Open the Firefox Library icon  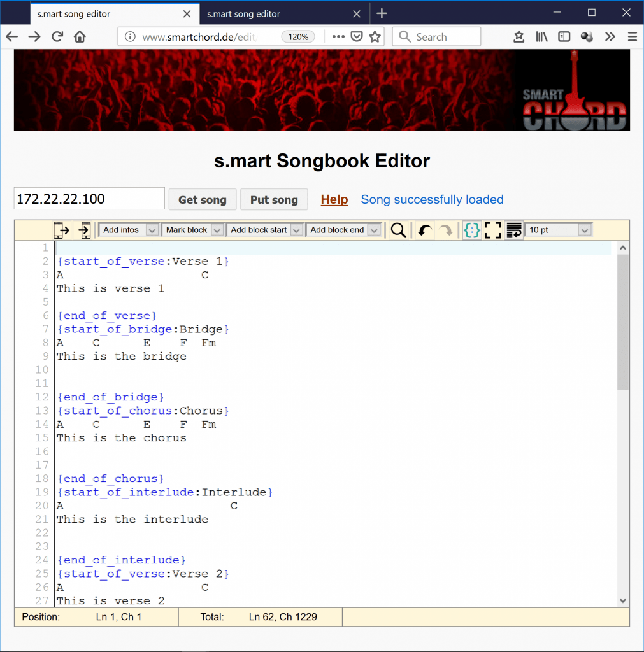pyautogui.click(x=541, y=36)
